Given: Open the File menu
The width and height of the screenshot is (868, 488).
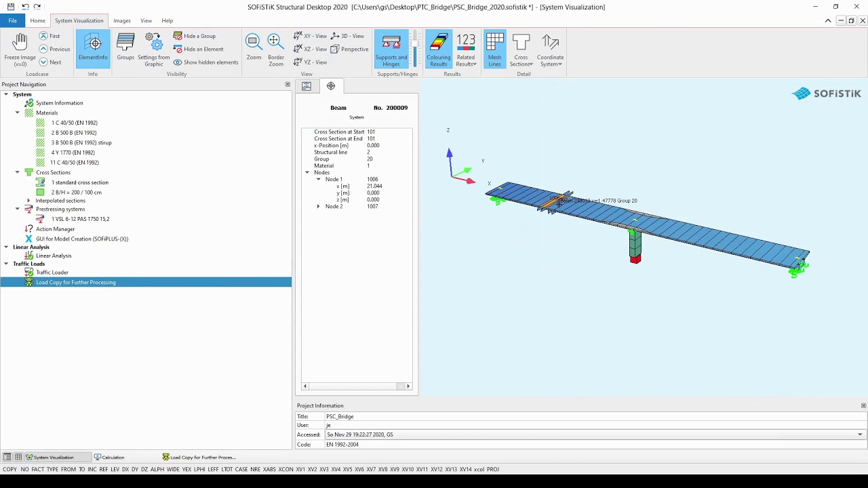Looking at the screenshot, I should click(12, 20).
